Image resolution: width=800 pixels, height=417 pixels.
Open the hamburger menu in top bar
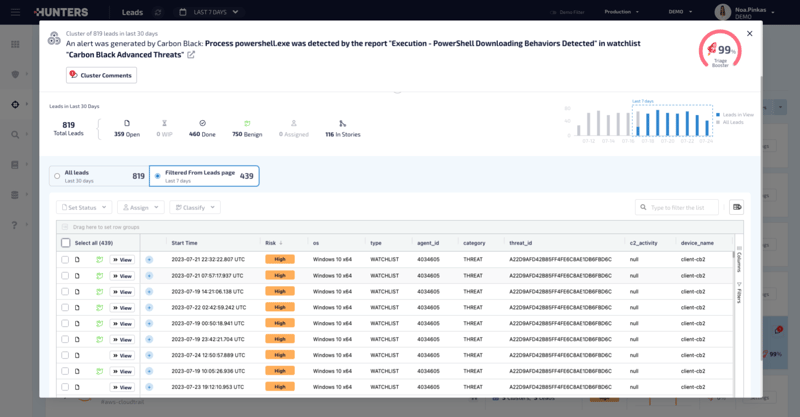tap(15, 12)
